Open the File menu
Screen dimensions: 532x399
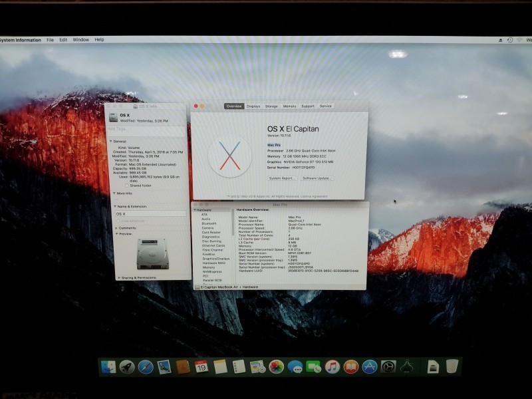(x=50, y=40)
